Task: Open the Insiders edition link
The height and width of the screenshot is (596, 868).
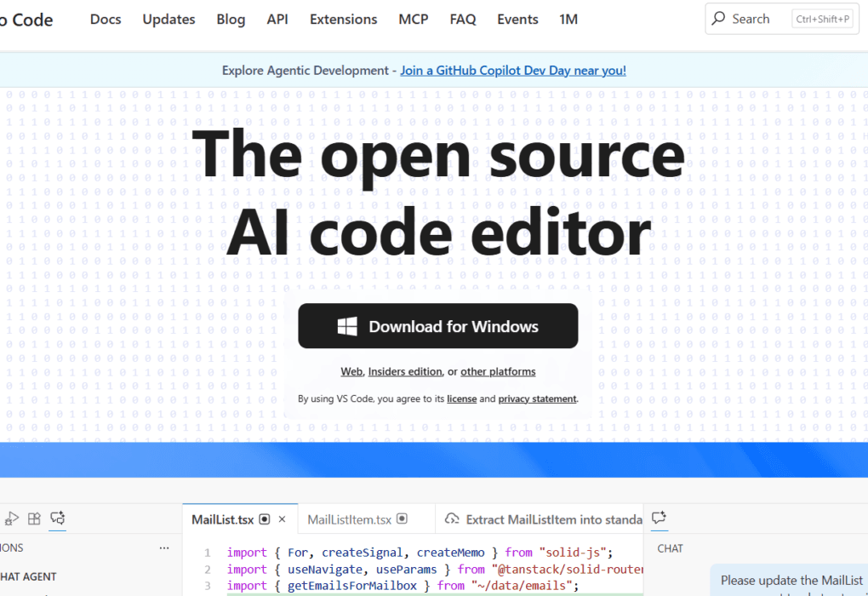Action: pyautogui.click(x=405, y=371)
